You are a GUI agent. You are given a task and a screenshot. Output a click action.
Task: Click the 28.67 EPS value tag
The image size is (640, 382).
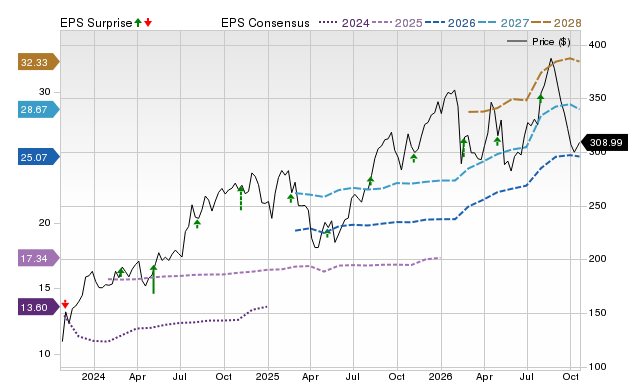[39, 109]
